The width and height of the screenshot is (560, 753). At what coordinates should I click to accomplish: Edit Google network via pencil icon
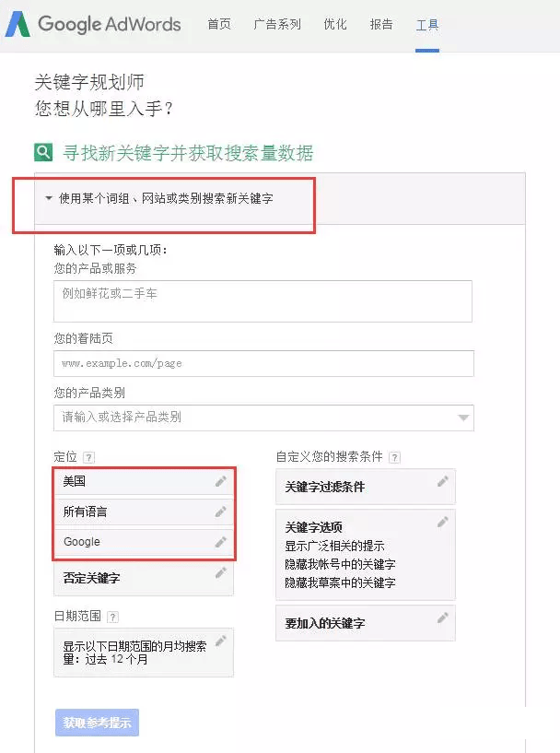[221, 542]
